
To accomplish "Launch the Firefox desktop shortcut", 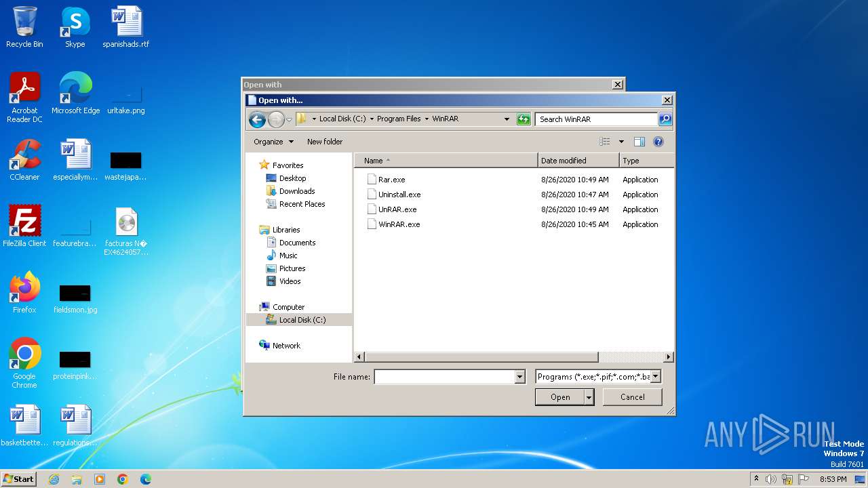I will coord(24,293).
